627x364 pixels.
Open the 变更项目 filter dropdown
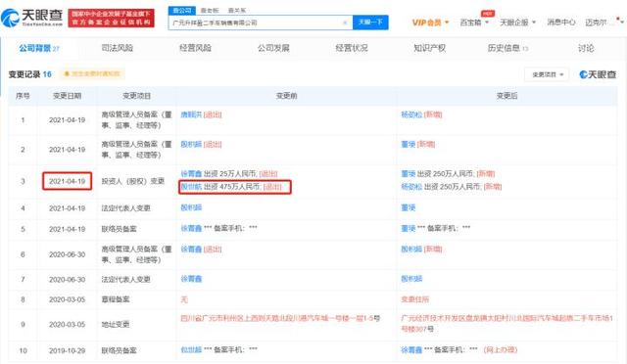coord(547,74)
